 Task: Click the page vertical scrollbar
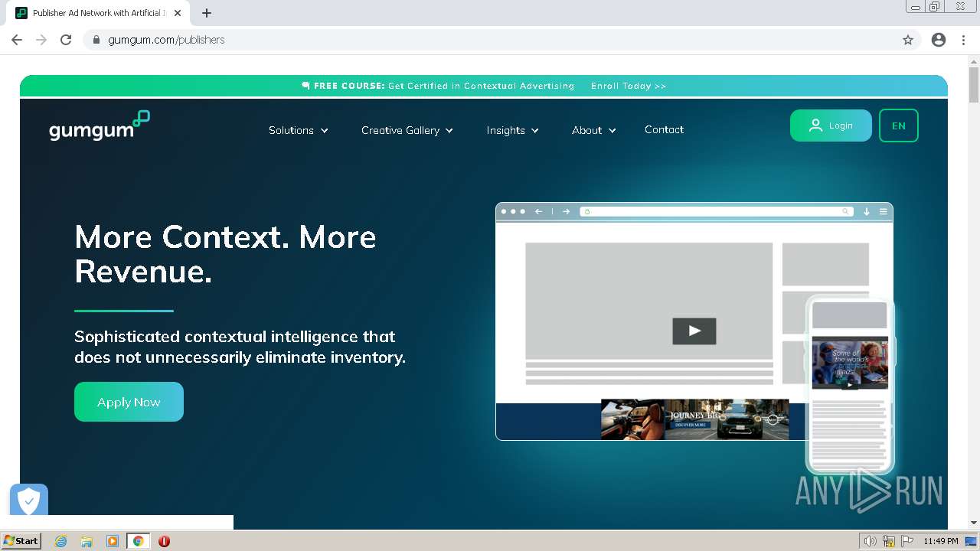pos(974,84)
